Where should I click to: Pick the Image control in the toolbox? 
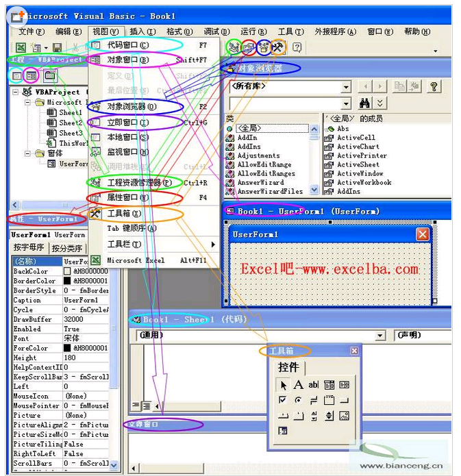point(344,416)
